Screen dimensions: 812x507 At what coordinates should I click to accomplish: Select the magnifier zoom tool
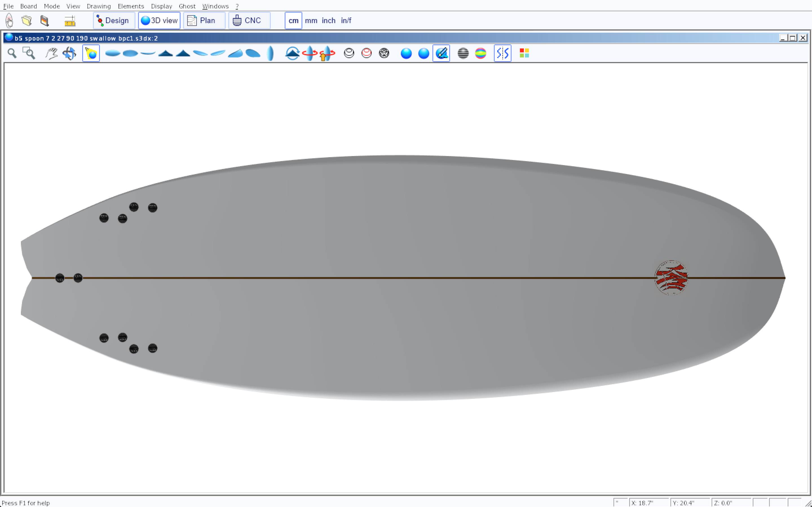(x=12, y=53)
